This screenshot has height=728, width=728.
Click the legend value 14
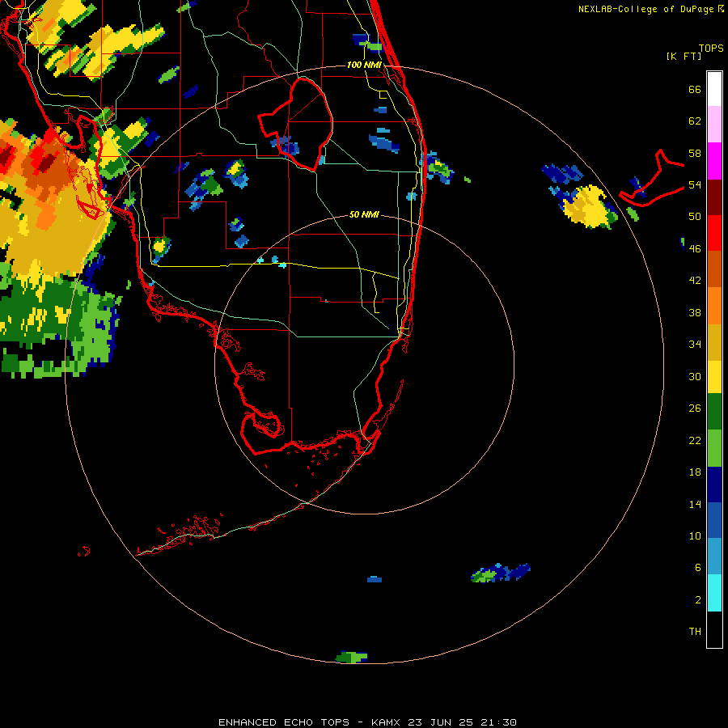click(695, 504)
